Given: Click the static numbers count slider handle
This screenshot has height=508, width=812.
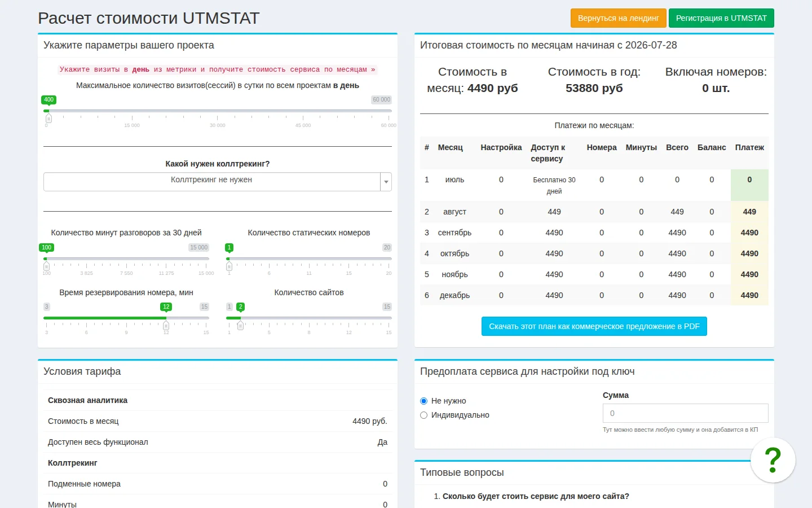Looking at the screenshot, I should 229,266.
